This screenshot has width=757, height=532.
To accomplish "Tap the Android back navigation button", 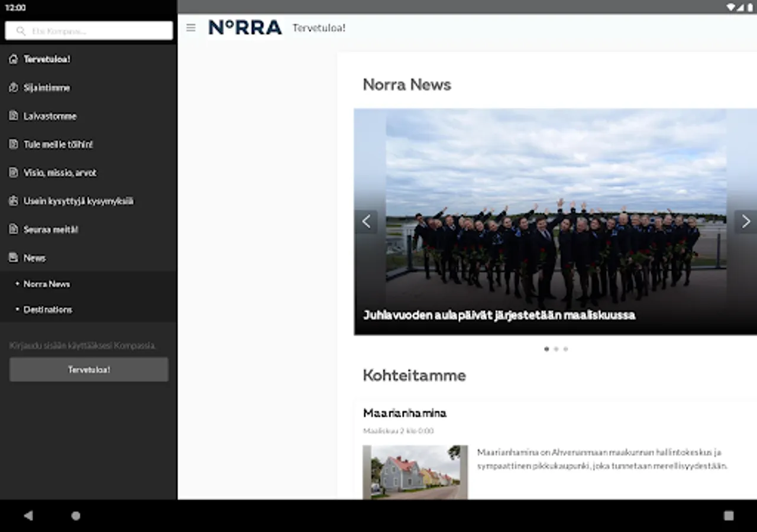I will click(x=28, y=515).
